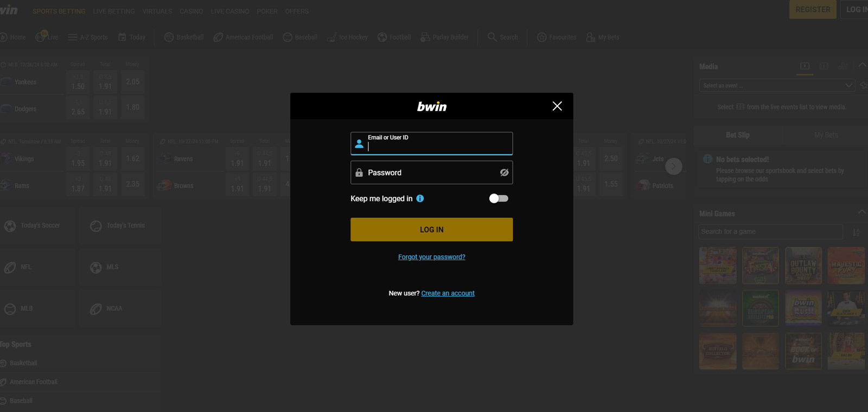
Task: Click the Search for a game field
Action: pos(770,231)
